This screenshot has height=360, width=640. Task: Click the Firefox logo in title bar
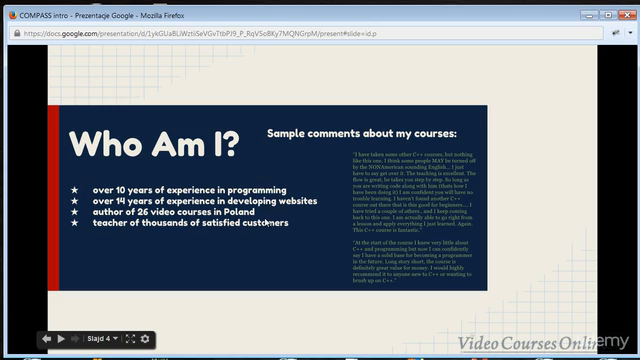[13, 15]
